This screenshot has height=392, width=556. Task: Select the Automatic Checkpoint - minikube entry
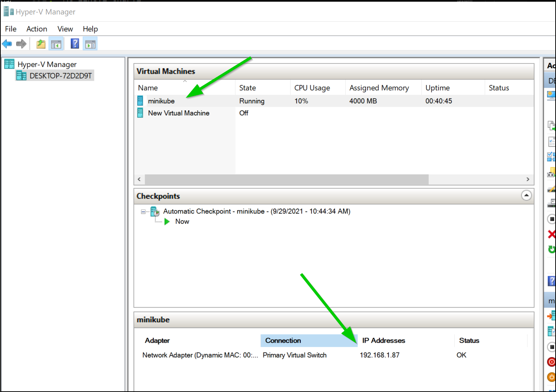click(257, 211)
